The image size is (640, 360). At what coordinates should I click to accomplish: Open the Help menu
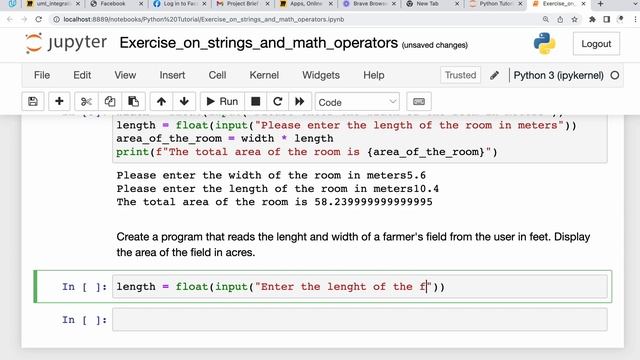tap(374, 76)
